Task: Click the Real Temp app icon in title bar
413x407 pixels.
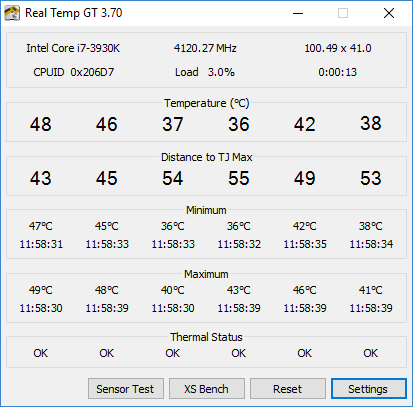Action: (12, 13)
